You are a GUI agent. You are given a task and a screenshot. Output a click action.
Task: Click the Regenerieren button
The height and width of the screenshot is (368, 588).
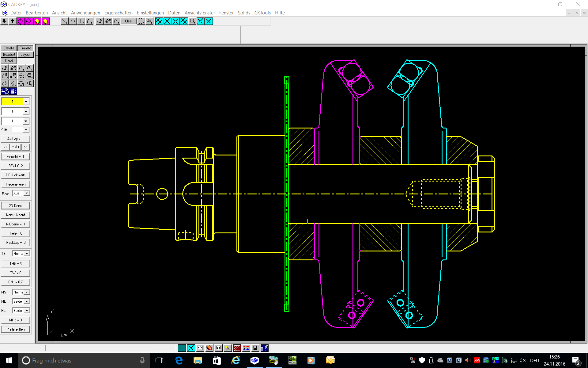(x=16, y=184)
